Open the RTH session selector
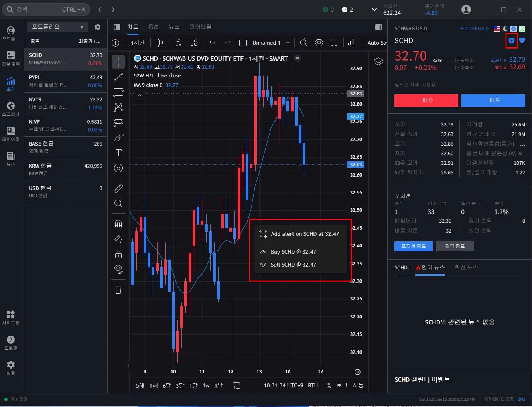Viewport: 532px width, 407px height. tap(313, 385)
